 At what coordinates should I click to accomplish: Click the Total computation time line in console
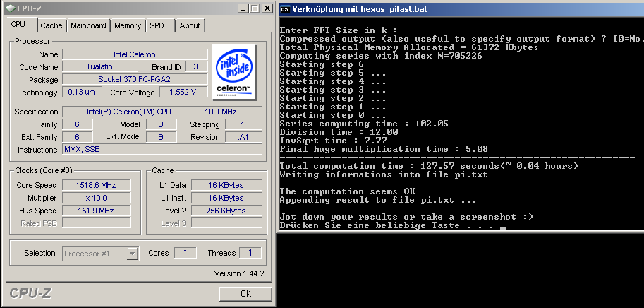coord(429,166)
